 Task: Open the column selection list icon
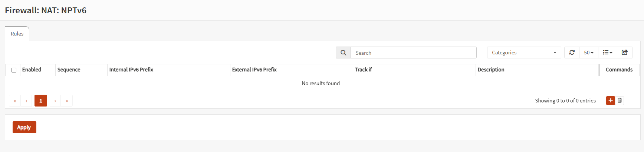coord(607,53)
